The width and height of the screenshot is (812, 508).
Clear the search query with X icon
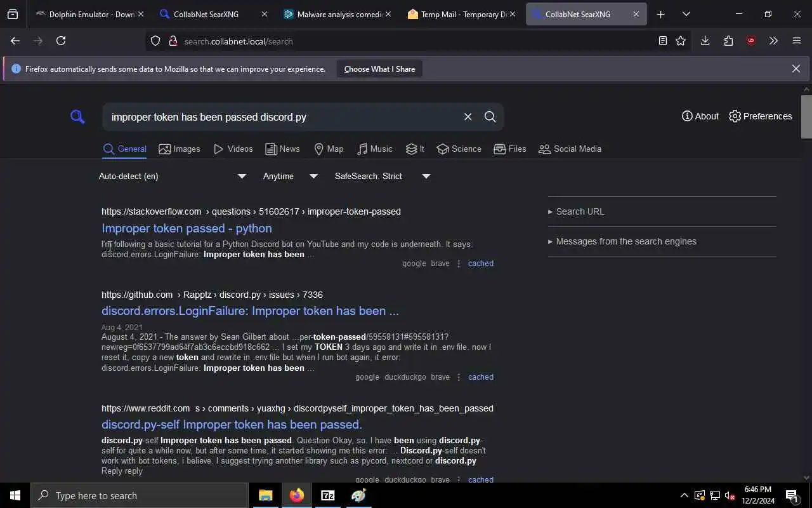[x=468, y=117]
